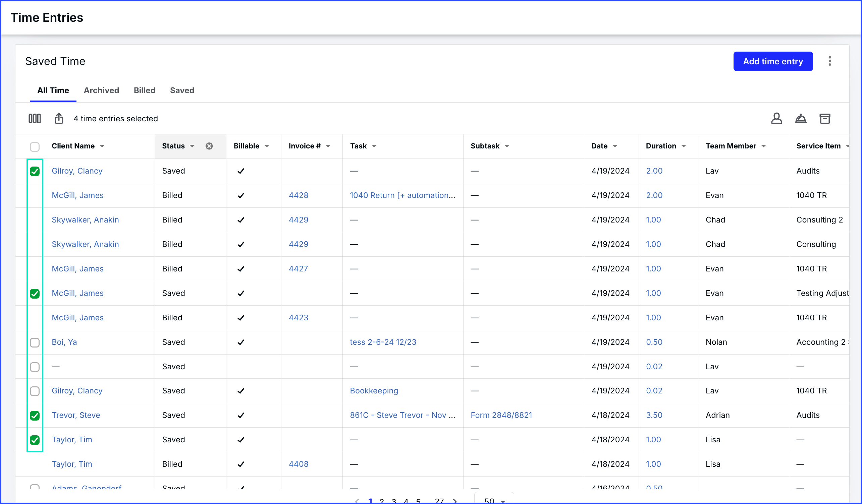The height and width of the screenshot is (504, 862).
Task: Open invoice 4428 link
Action: [x=298, y=195]
